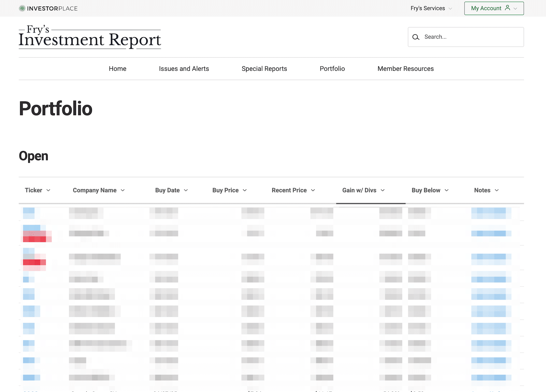Expand the Fry's Services dropdown
The height and width of the screenshot is (392, 546).
click(x=431, y=9)
